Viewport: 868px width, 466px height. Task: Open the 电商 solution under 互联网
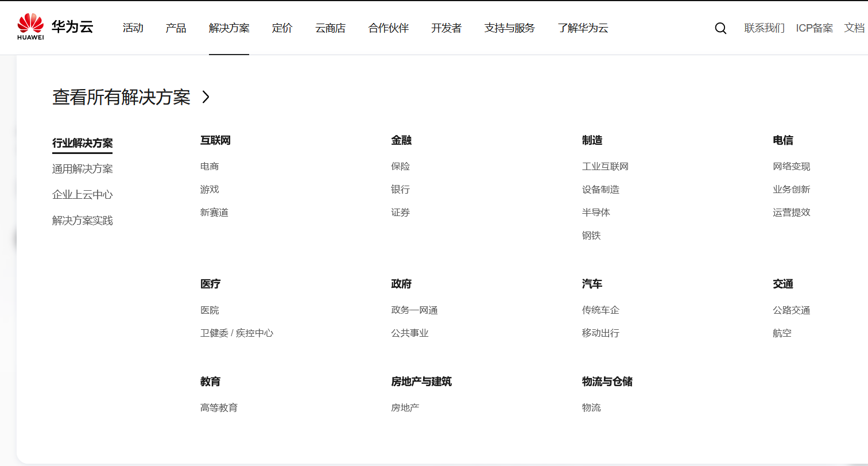[210, 166]
